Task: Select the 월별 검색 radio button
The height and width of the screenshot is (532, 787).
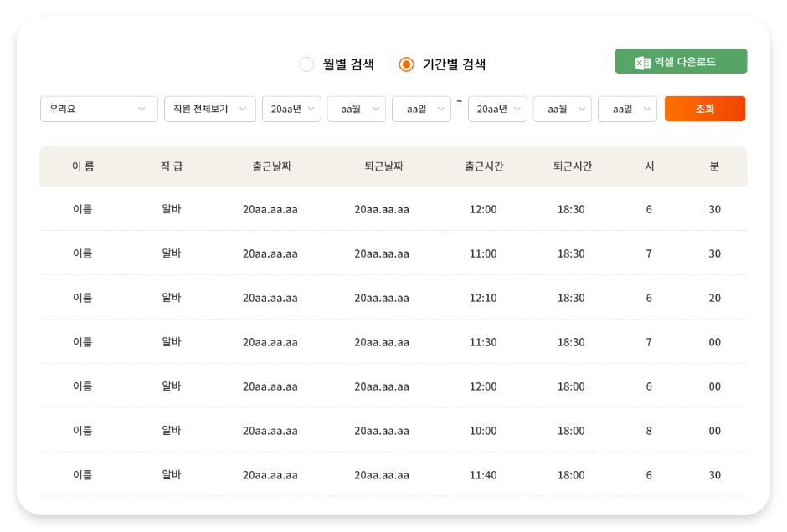Action: (306, 64)
